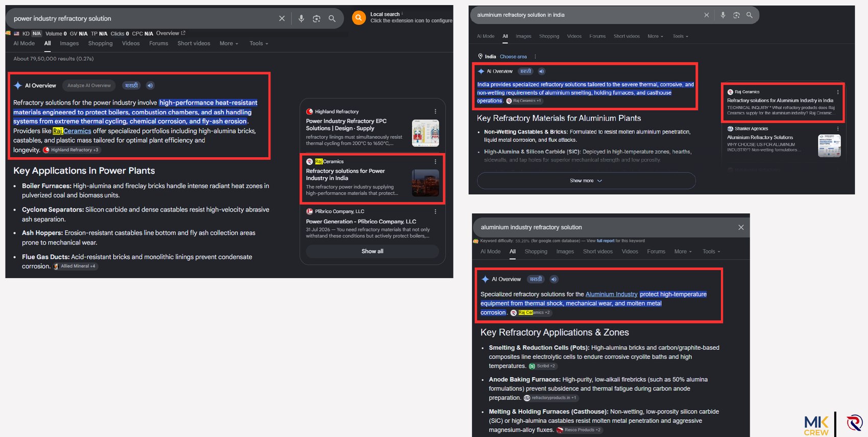This screenshot has width=868, height=437.
Task: Click Allied Mineral +4 source chip
Action: 75,266
